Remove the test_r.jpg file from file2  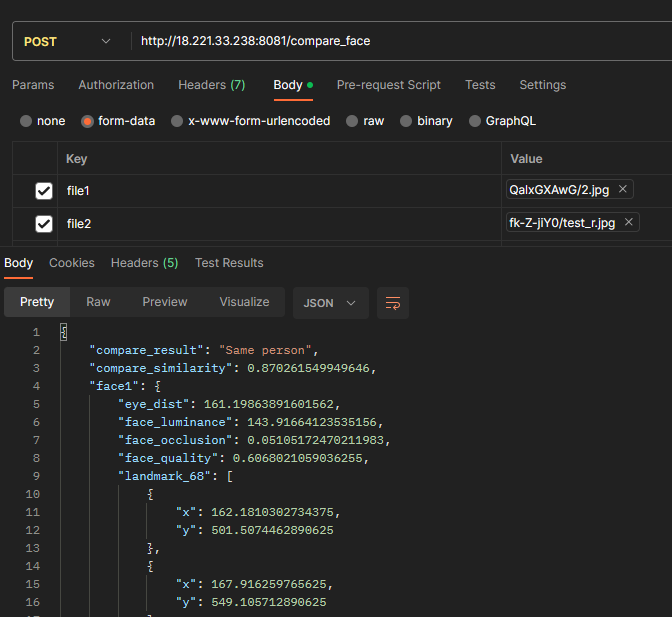point(628,222)
